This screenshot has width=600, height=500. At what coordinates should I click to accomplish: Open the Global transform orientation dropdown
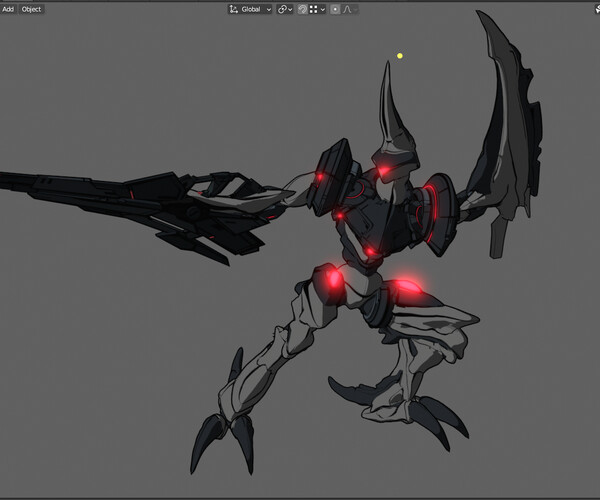pos(250,9)
